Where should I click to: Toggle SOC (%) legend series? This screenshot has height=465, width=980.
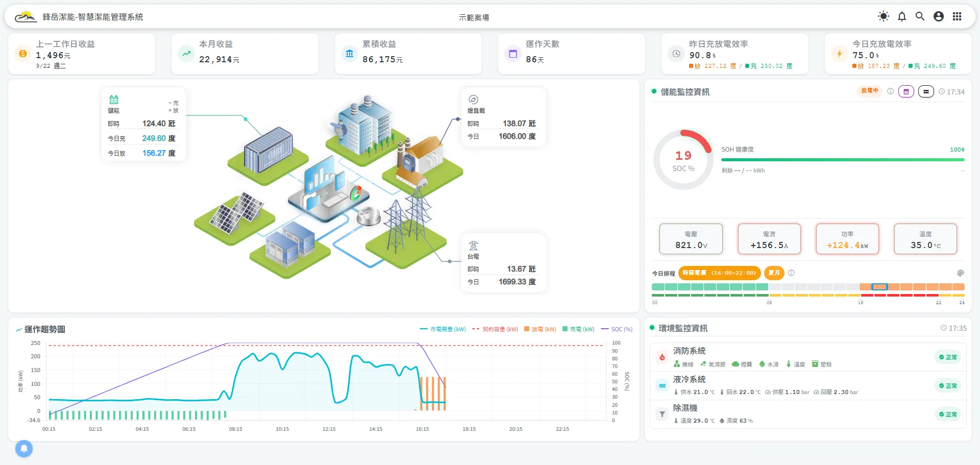[x=617, y=329]
